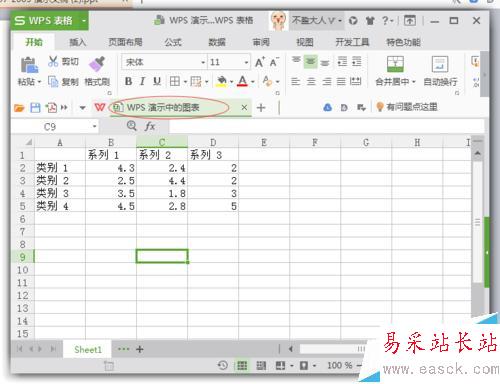500x384 pixels.
Task: Align text left
Action: 296,81
